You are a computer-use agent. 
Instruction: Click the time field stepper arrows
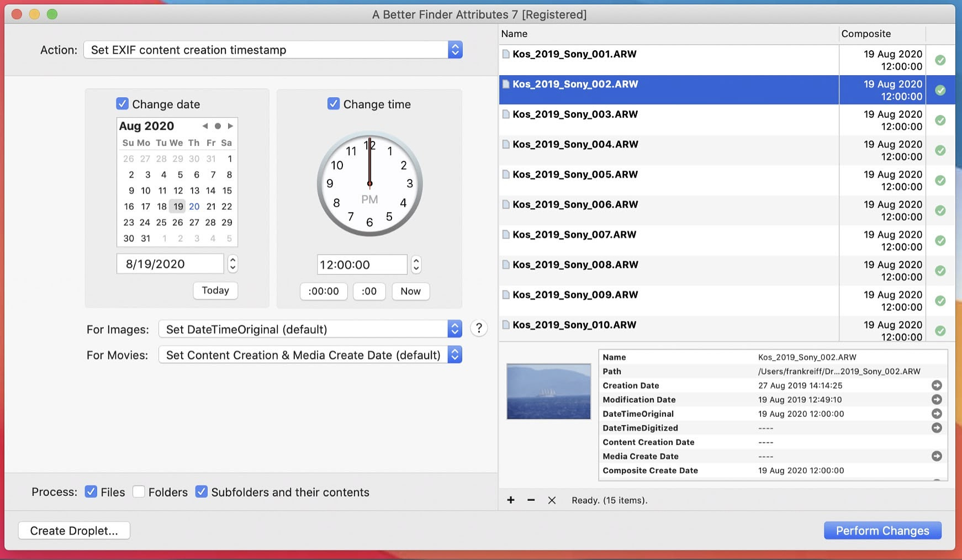click(x=416, y=265)
